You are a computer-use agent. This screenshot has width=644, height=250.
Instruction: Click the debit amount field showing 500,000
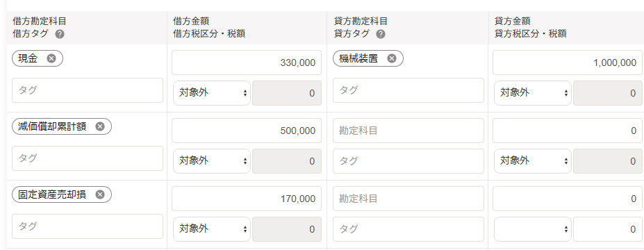pyautogui.click(x=247, y=131)
